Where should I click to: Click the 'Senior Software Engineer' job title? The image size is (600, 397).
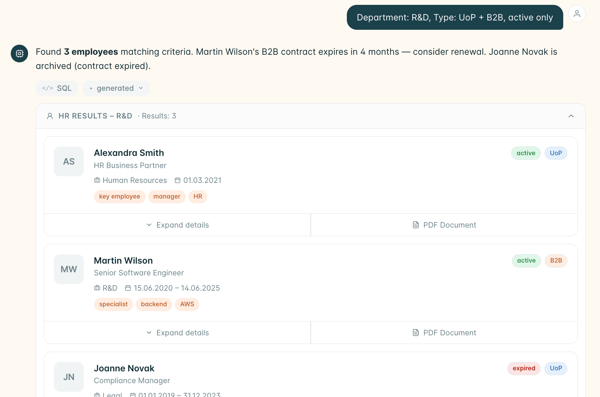pyautogui.click(x=139, y=273)
